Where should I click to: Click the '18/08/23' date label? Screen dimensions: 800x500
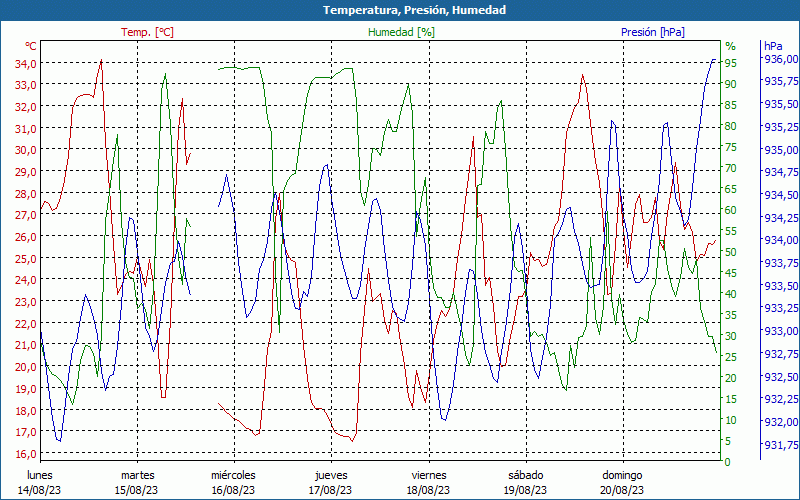pyautogui.click(x=429, y=490)
